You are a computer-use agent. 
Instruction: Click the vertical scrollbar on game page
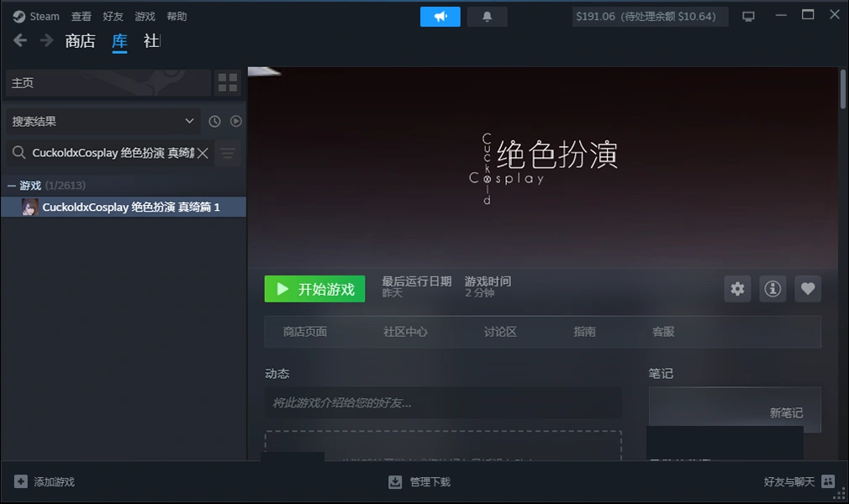coord(842,89)
